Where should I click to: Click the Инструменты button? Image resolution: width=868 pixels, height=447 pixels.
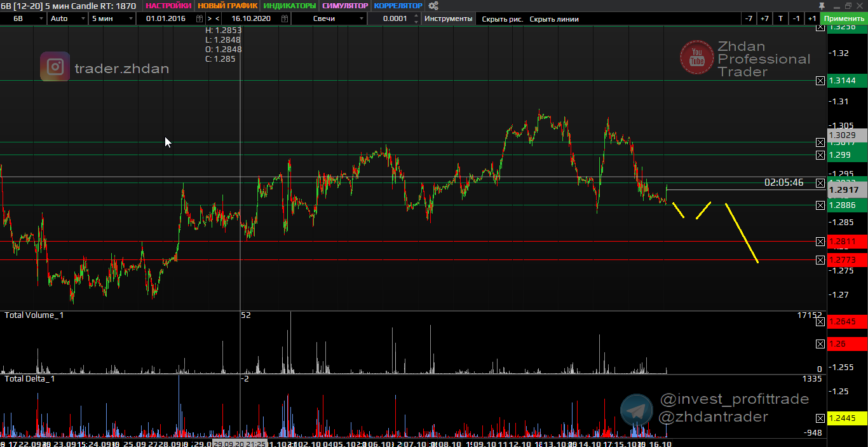tap(449, 18)
